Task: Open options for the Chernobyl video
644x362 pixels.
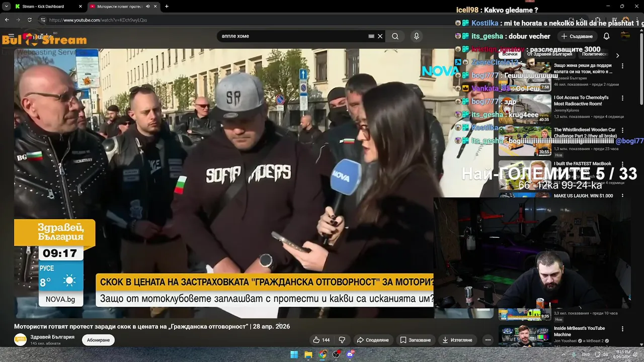Action: (622, 98)
